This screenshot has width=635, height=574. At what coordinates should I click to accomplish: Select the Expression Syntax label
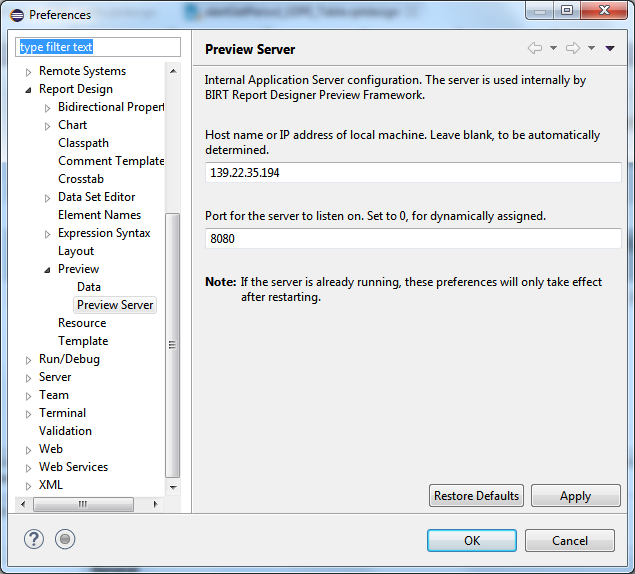pos(104,233)
